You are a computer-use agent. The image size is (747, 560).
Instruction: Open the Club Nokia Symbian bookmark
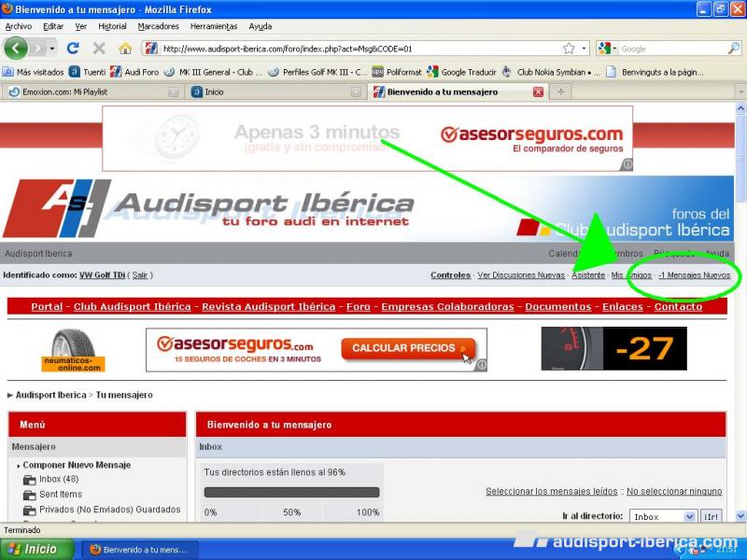(x=551, y=72)
